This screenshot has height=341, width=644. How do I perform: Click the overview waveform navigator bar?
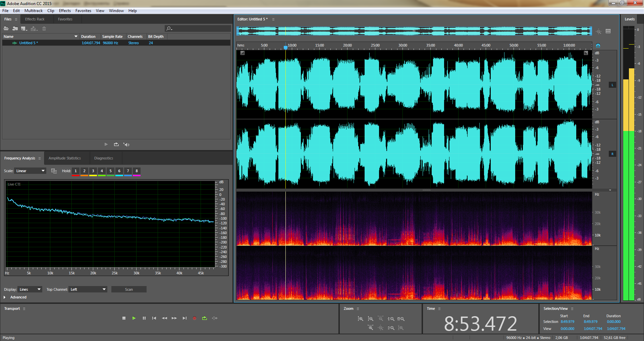(x=414, y=31)
